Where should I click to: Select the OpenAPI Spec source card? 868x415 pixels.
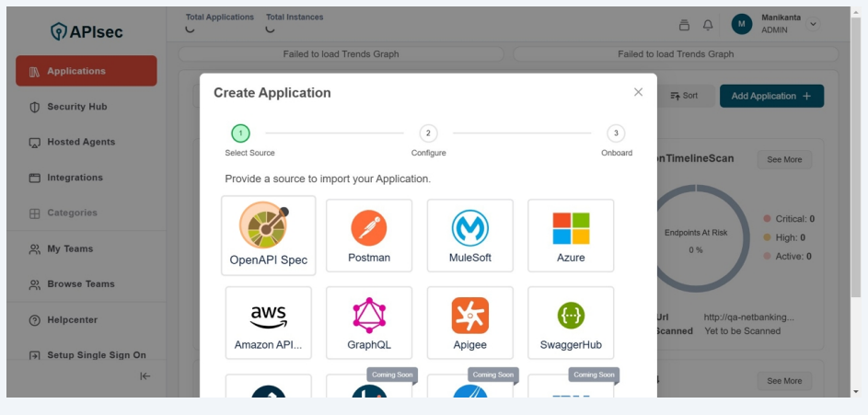click(x=269, y=236)
